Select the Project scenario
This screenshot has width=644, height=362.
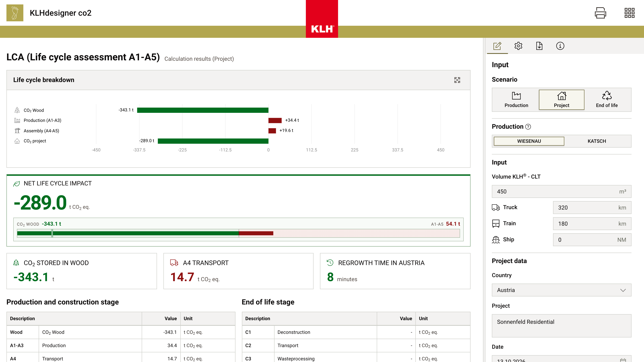pyautogui.click(x=561, y=100)
